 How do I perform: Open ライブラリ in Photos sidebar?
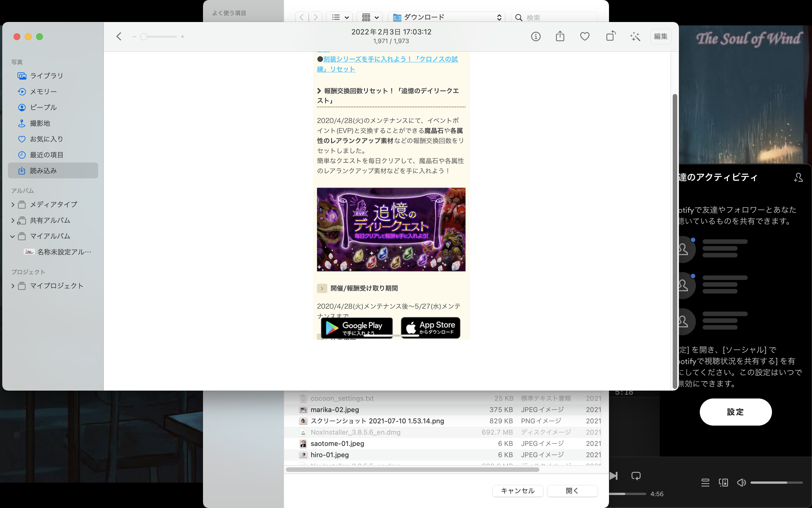(x=53, y=76)
